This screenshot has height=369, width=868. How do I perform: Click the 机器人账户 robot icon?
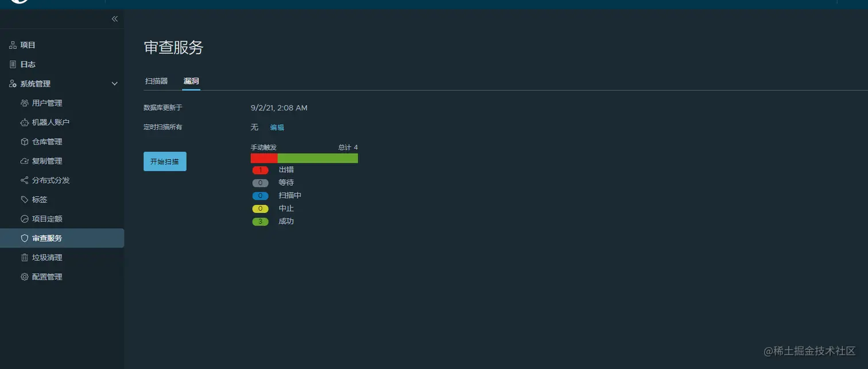click(x=24, y=122)
